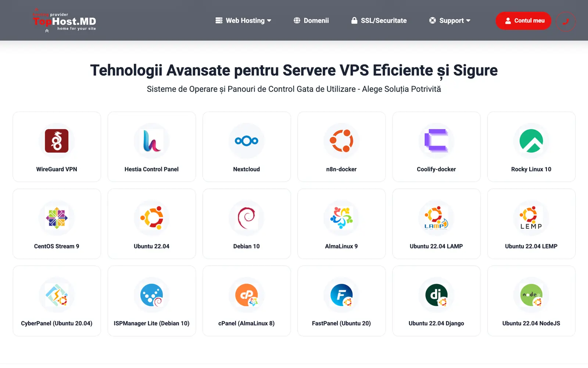This screenshot has height=368, width=588.
Task: Click the server icon beside Web Hosting
Action: (219, 21)
